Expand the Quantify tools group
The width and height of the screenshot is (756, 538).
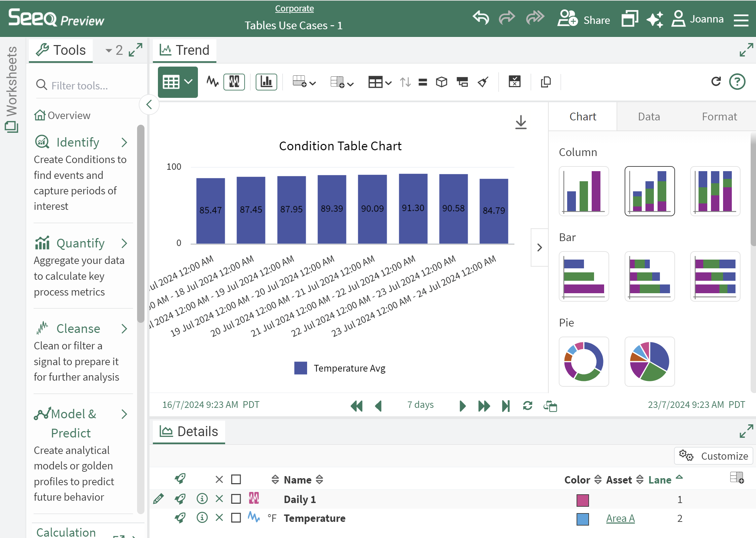pyautogui.click(x=81, y=243)
